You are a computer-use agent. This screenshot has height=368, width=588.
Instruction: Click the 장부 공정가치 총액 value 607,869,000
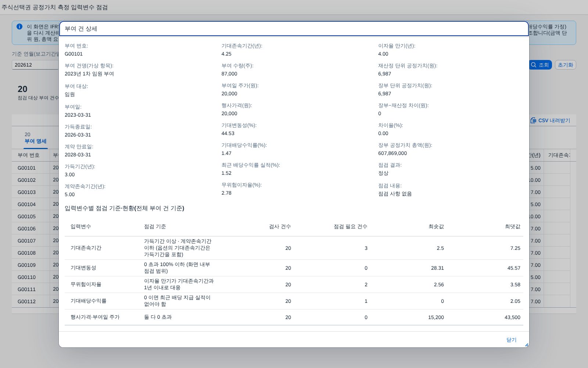(x=392, y=153)
